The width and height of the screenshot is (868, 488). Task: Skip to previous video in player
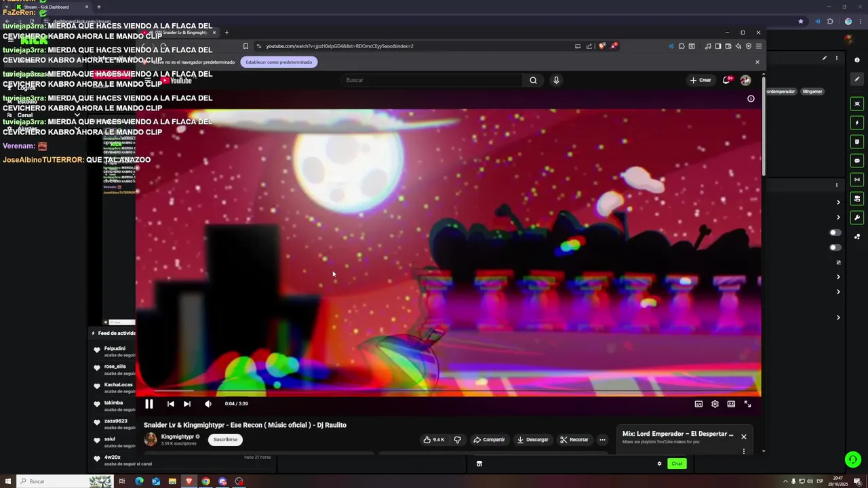(x=171, y=404)
